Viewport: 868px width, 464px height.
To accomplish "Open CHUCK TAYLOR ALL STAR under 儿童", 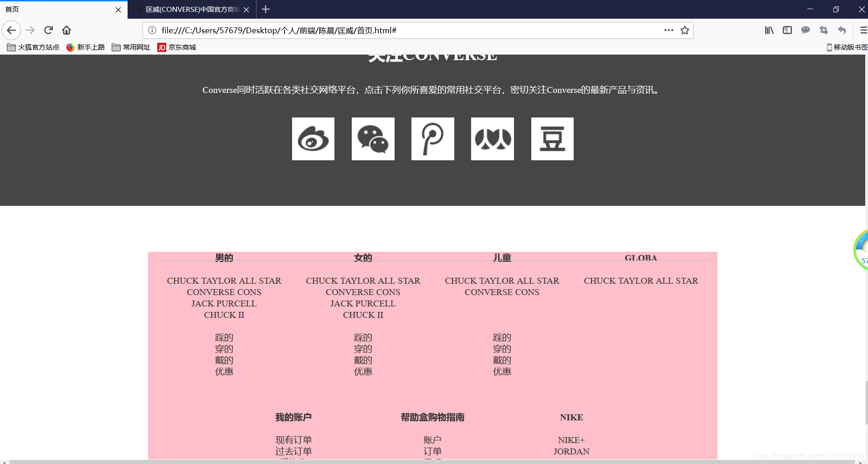I will pyautogui.click(x=502, y=280).
